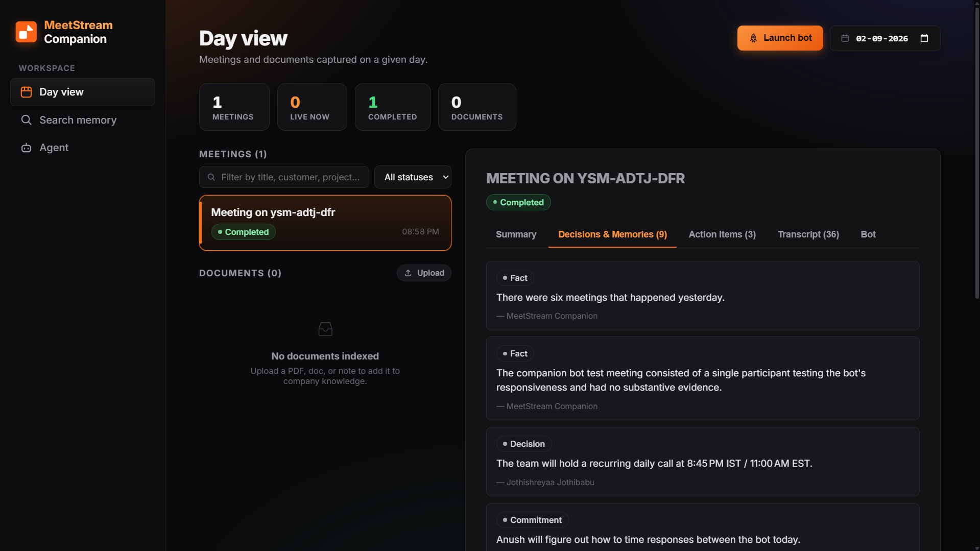The height and width of the screenshot is (551, 980).
Task: Click the Documents count stat card
Action: (477, 107)
